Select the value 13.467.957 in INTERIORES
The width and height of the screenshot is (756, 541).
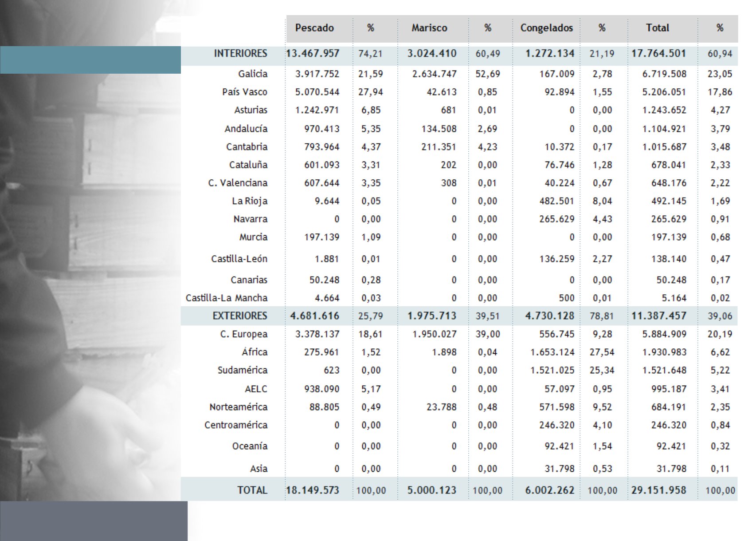point(313,53)
